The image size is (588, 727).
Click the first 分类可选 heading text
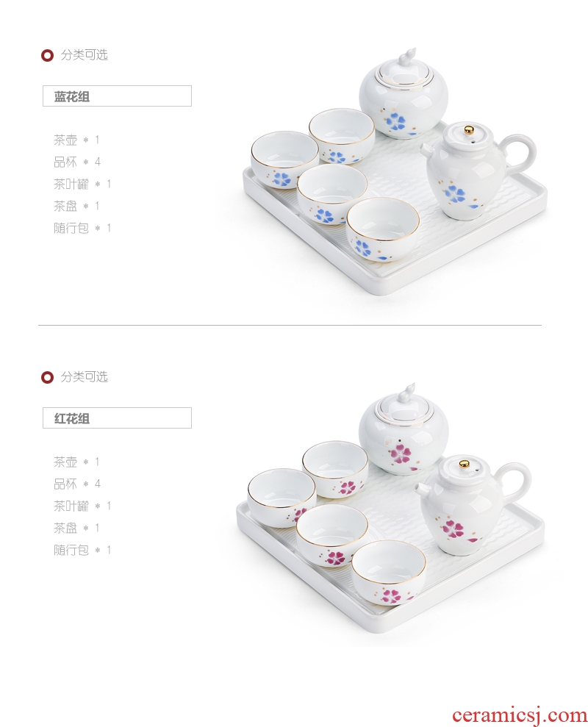coord(85,55)
